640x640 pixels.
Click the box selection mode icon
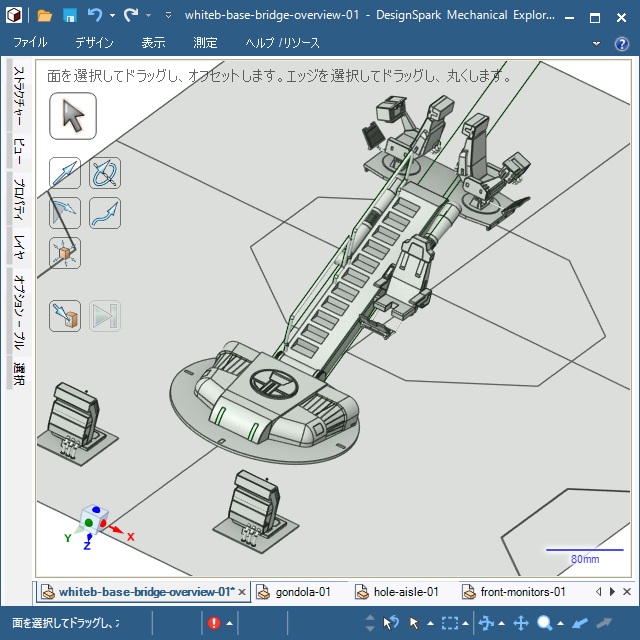pos(449,623)
